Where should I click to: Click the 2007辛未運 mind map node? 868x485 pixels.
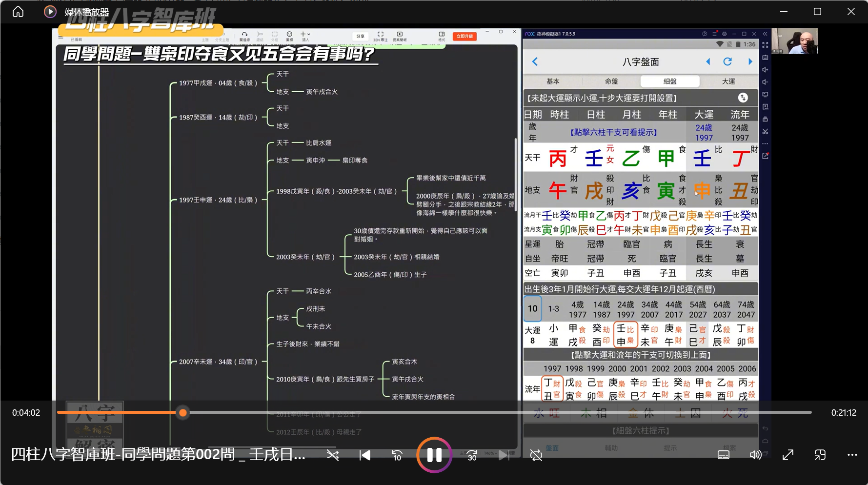218,362
